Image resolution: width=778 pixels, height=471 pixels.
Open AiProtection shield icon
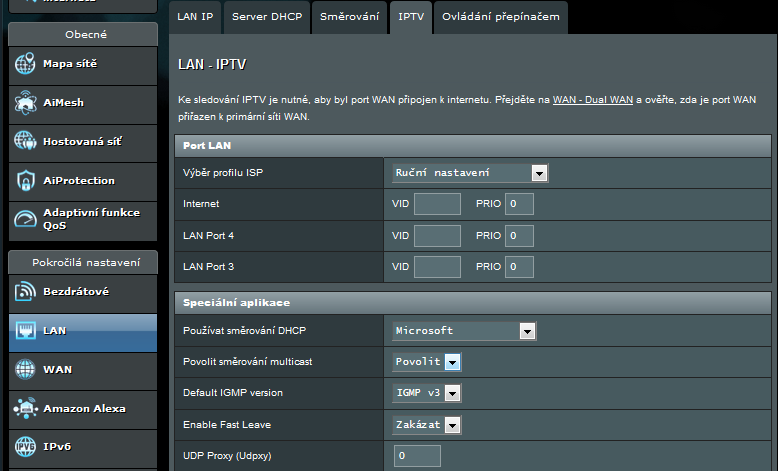tap(26, 181)
